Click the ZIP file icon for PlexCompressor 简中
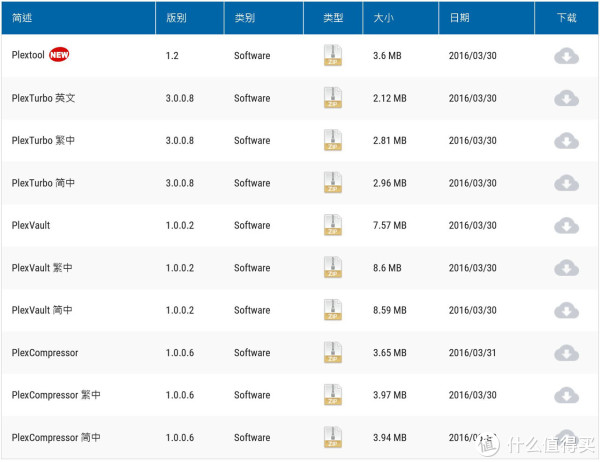This screenshot has width=600, height=462. 333,437
